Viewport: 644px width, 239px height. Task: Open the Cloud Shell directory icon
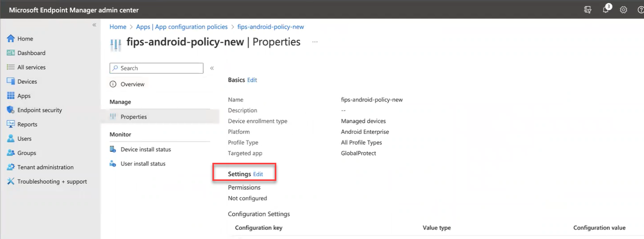(x=587, y=10)
